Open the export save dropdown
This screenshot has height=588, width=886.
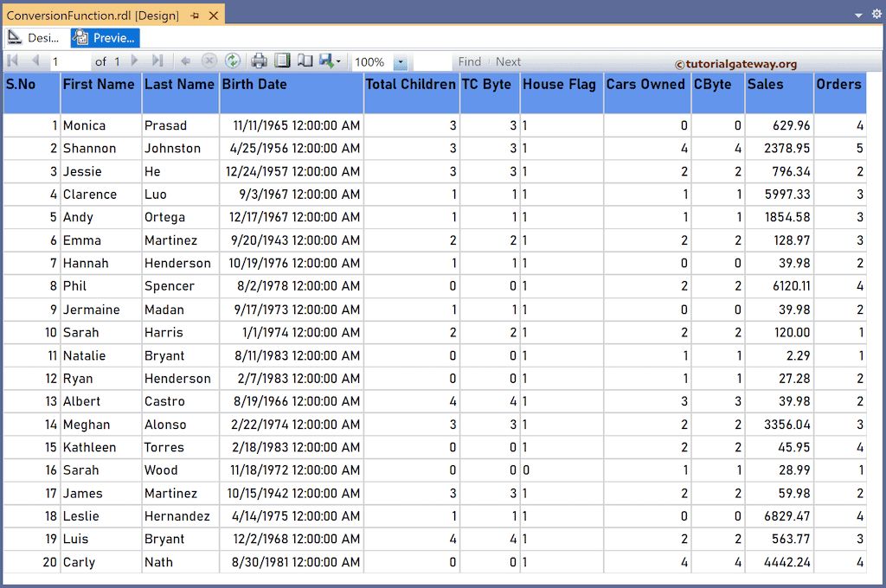[x=330, y=61]
